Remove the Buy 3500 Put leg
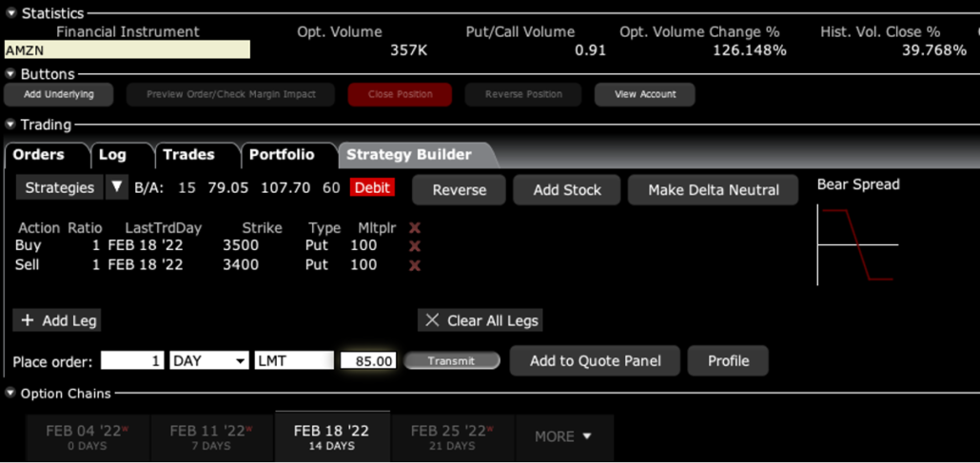 pos(415,246)
